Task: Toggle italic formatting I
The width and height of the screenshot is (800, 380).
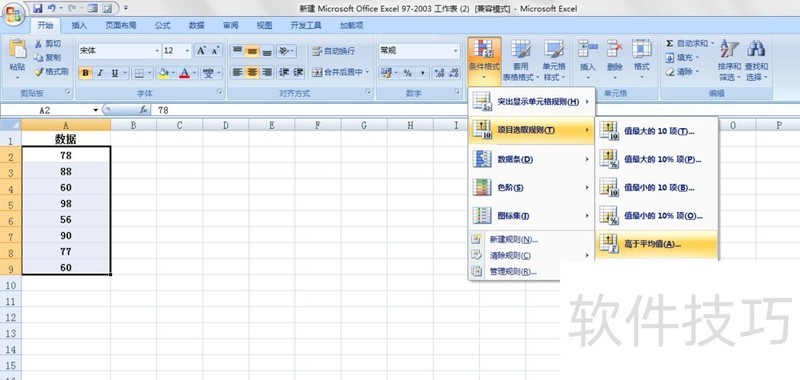Action: coord(100,73)
